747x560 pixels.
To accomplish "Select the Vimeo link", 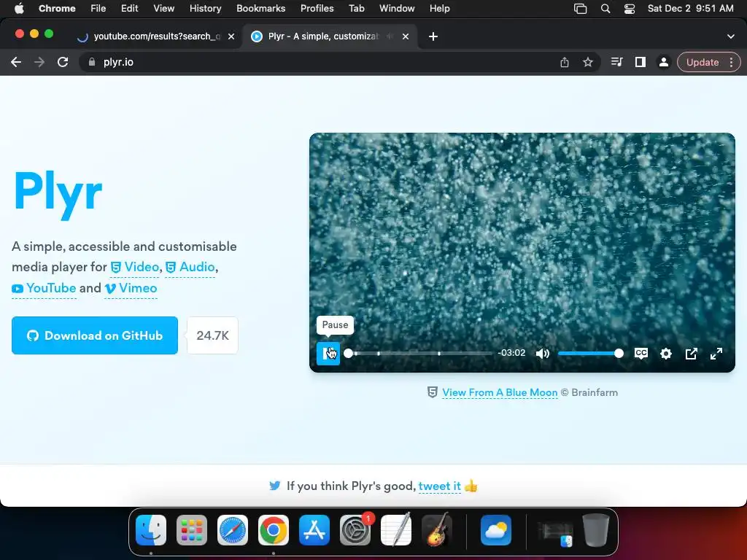I will (131, 288).
